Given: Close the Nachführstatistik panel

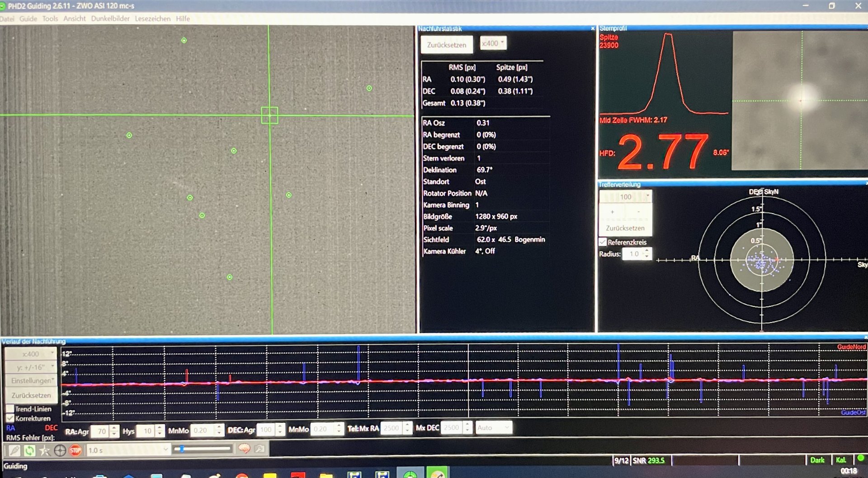Looking at the screenshot, I should click(x=593, y=28).
